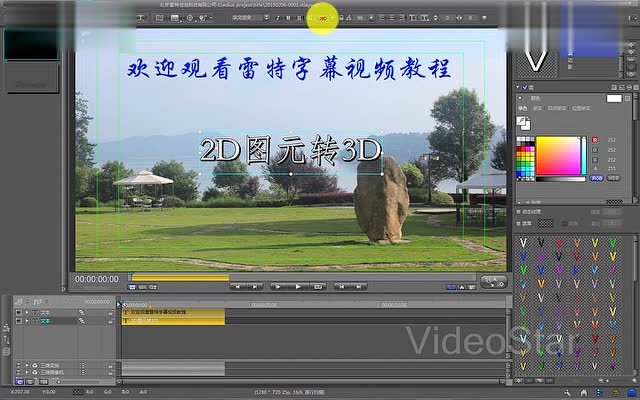Apply the red V style preset in the top row
The width and height of the screenshot is (640, 400).
(559, 243)
